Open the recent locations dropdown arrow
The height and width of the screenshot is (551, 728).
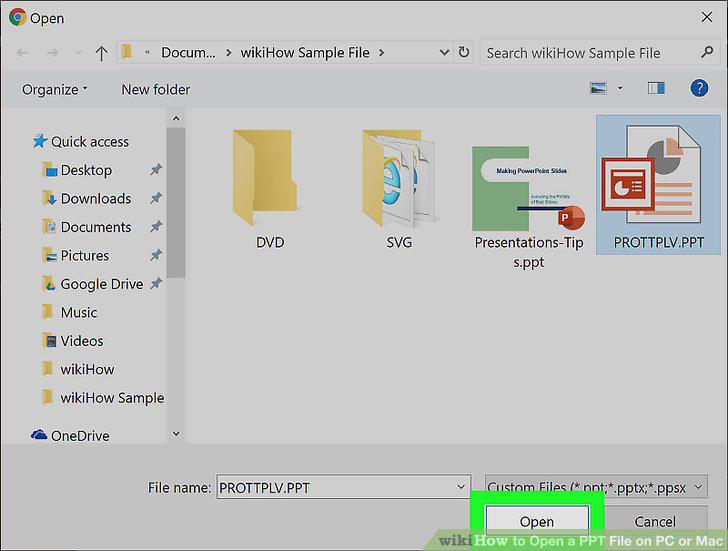pos(78,53)
